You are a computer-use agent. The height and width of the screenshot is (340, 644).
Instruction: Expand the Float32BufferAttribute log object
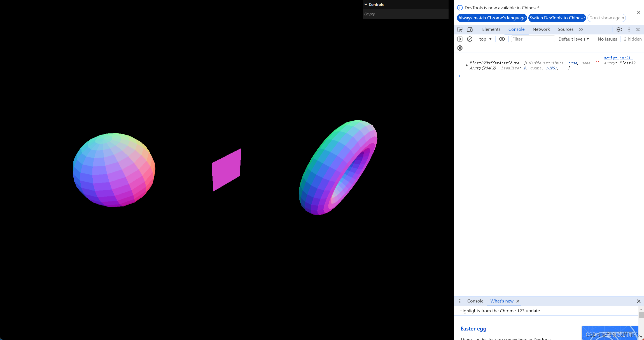pos(466,65)
